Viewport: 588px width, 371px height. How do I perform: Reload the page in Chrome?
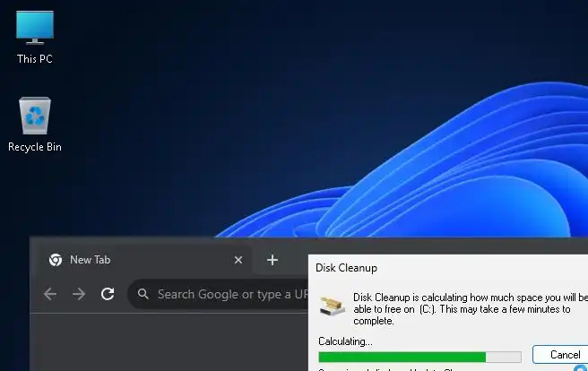coord(108,294)
